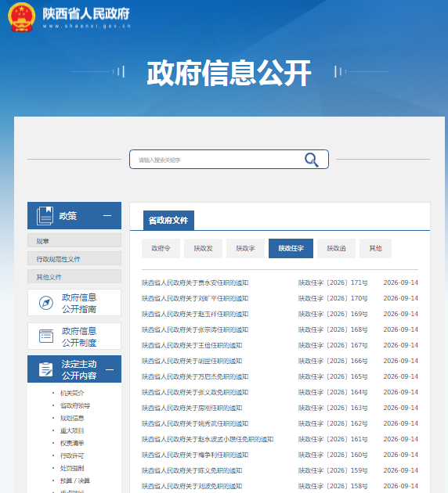Open the 贾永安任职 notice link
The height and width of the screenshot is (493, 448).
coord(195,282)
